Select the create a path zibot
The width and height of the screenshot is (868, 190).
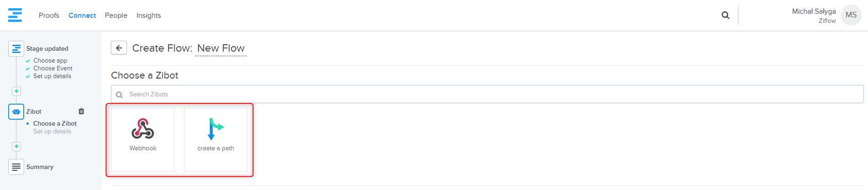pyautogui.click(x=216, y=139)
